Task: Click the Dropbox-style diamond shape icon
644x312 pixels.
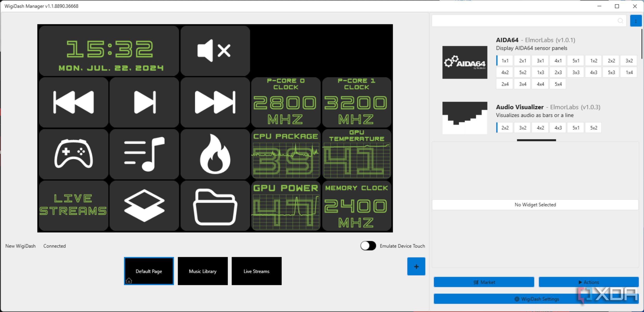Action: click(144, 205)
